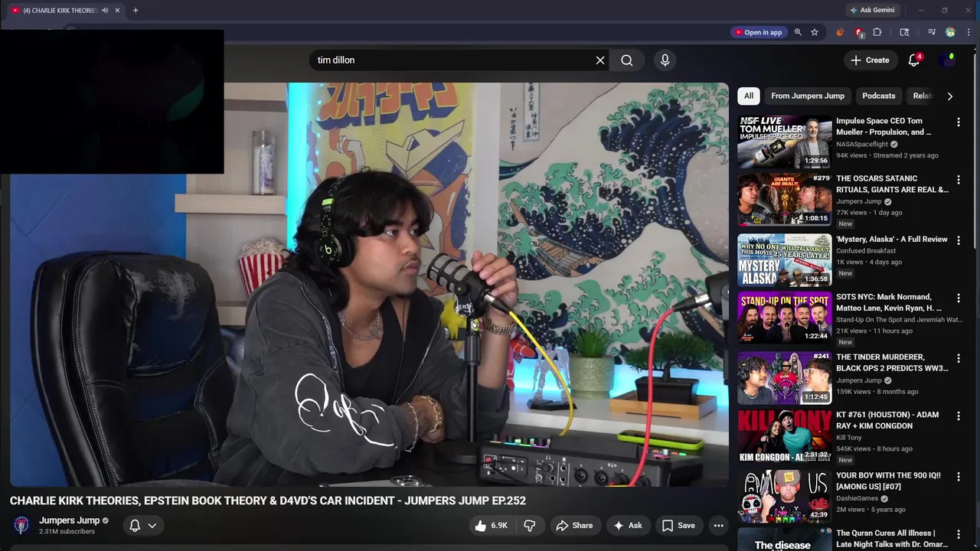This screenshot has height=551, width=980.
Task: Open the Ask AI button below the video
Action: click(628, 526)
